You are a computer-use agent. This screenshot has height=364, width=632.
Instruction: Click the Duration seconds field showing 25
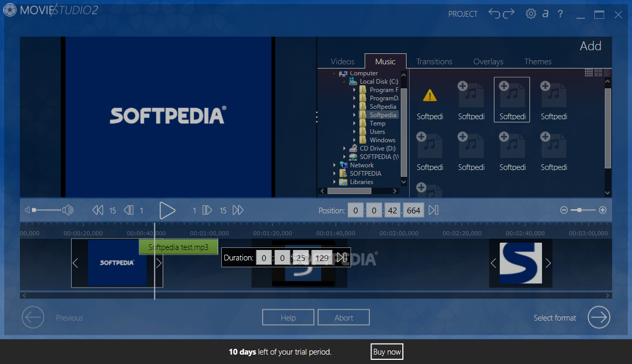pos(301,257)
